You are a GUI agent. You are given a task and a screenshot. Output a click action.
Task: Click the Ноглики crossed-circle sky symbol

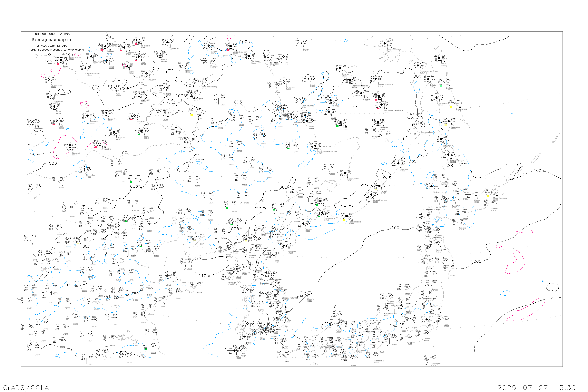pyautogui.click(x=444, y=82)
